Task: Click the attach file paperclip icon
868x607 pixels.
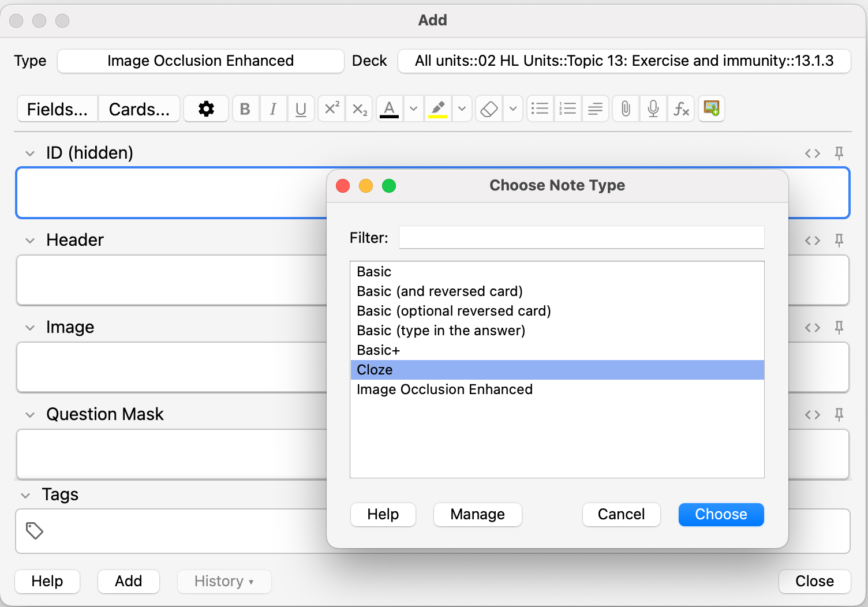Action: click(626, 109)
